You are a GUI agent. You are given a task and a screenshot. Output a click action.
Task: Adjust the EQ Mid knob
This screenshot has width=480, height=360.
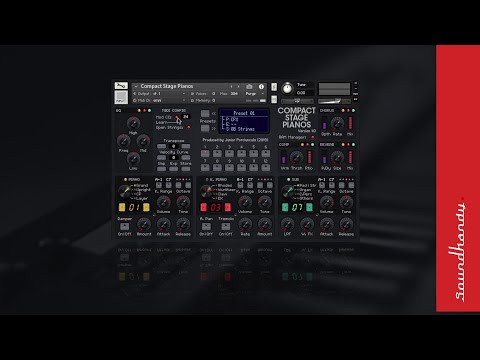point(143,141)
